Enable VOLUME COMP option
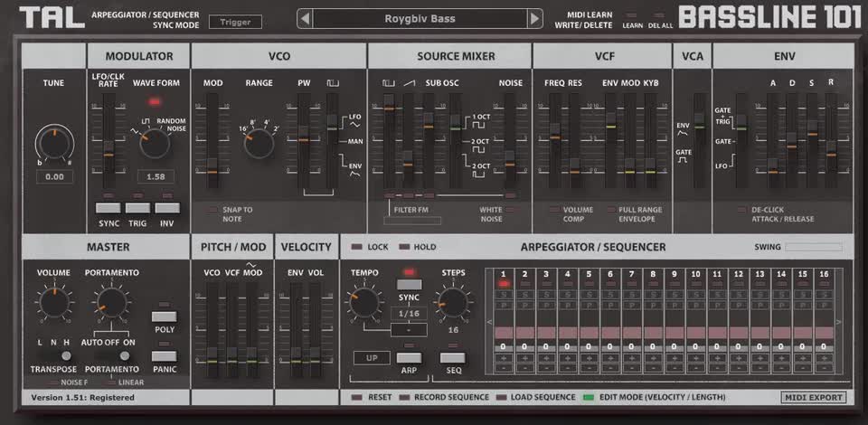 tap(554, 210)
